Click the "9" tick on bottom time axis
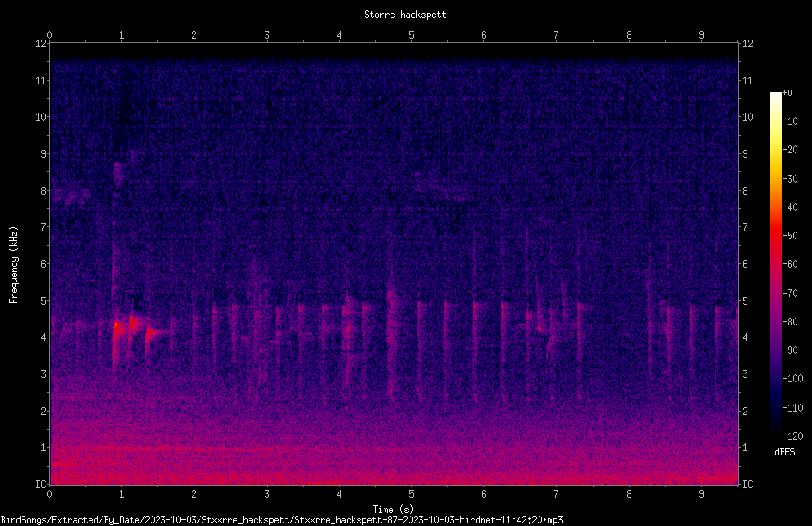Image resolution: width=812 pixels, height=526 pixels. [701, 494]
